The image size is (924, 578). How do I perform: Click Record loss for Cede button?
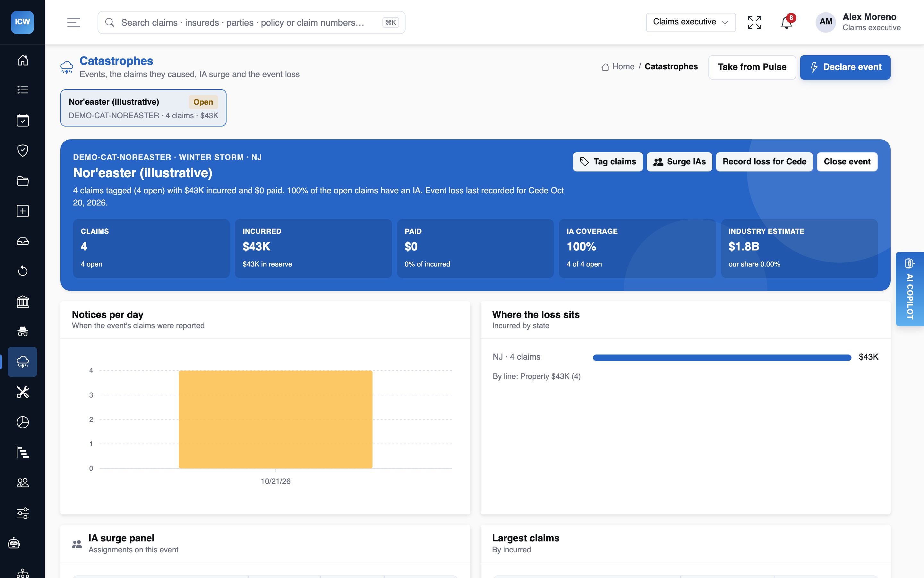pos(765,162)
